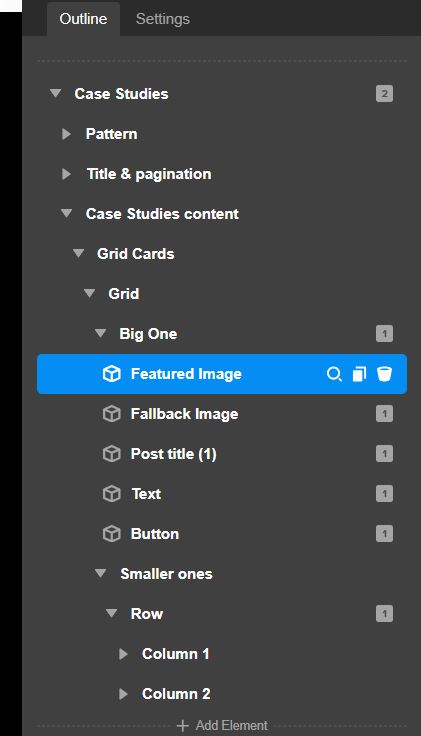
Task: Click the cube icon of Featured Image
Action: (112, 374)
